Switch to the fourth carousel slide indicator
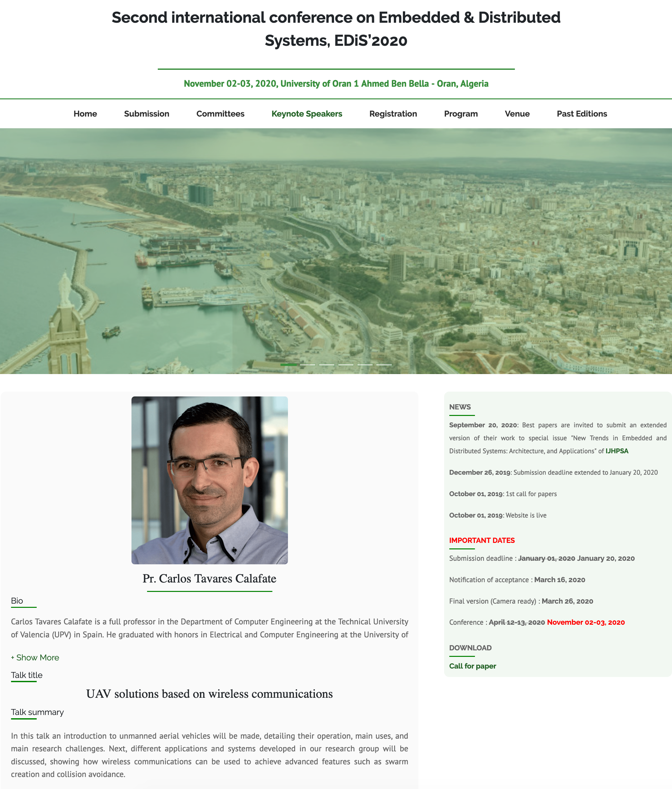The image size is (672, 789). click(x=346, y=365)
